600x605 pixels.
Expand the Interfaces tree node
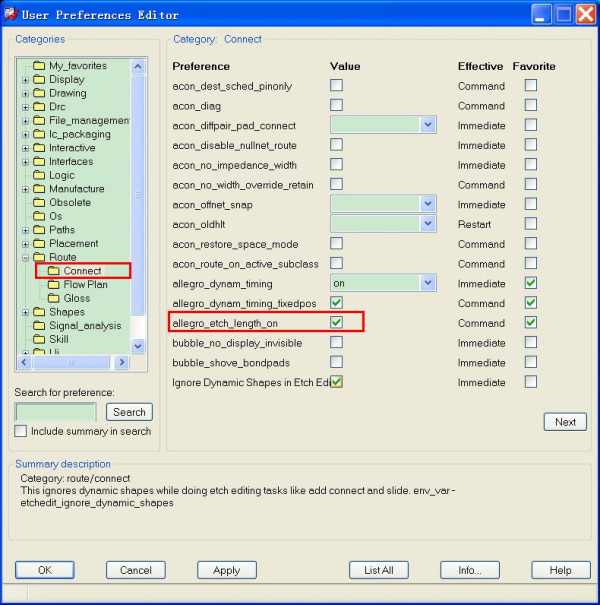click(x=25, y=162)
